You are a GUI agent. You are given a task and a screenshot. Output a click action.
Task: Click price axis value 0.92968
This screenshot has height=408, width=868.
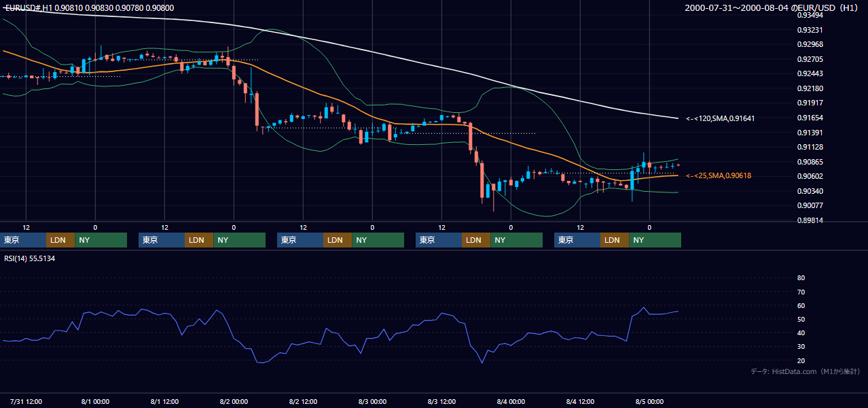pos(809,44)
